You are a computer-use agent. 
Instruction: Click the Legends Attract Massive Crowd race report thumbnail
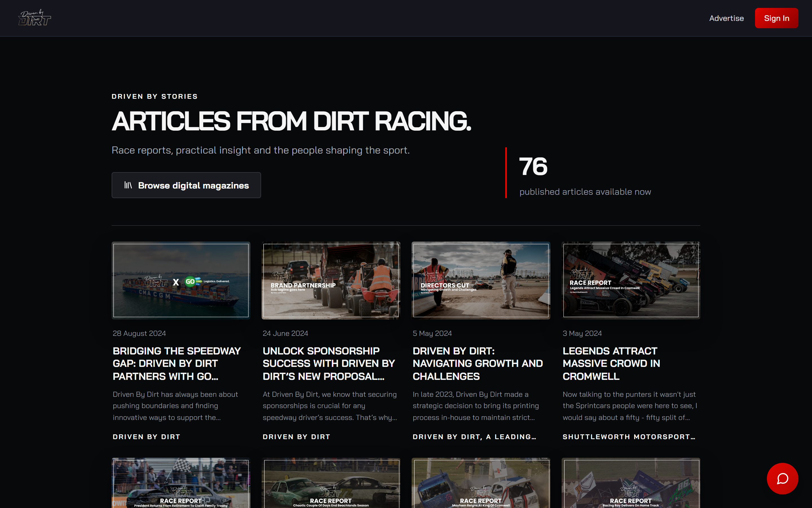(x=631, y=280)
